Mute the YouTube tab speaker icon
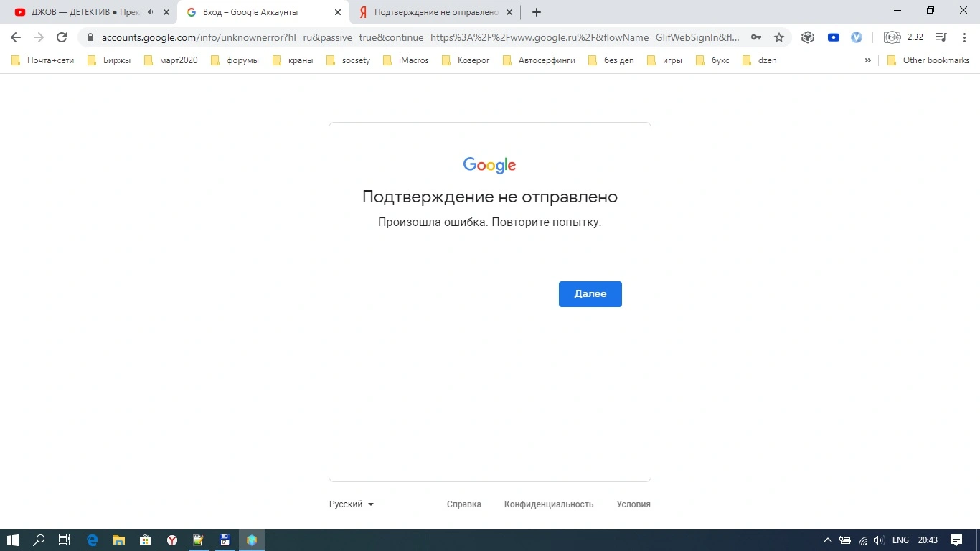 click(x=151, y=12)
